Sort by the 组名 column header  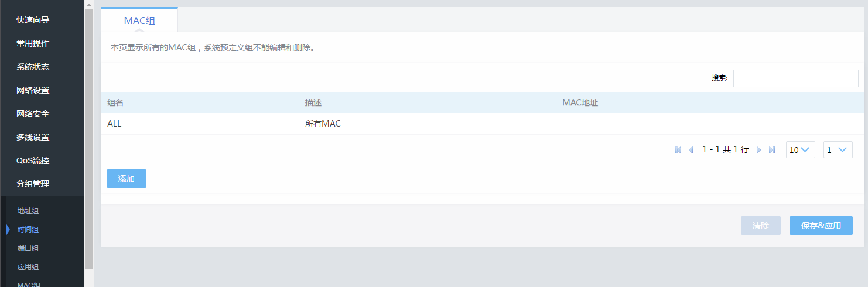coord(115,102)
